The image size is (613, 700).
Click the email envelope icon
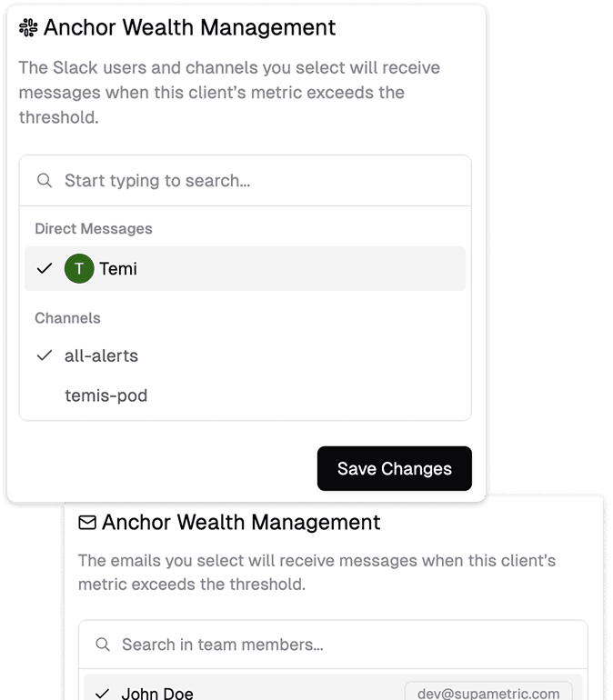click(87, 523)
